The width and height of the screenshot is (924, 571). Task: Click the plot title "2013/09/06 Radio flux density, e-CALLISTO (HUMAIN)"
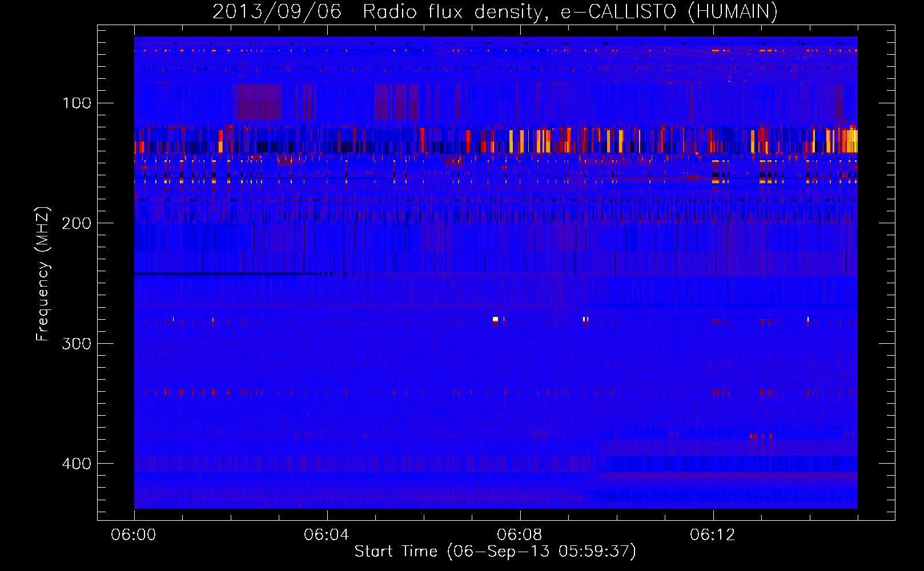coord(495,11)
